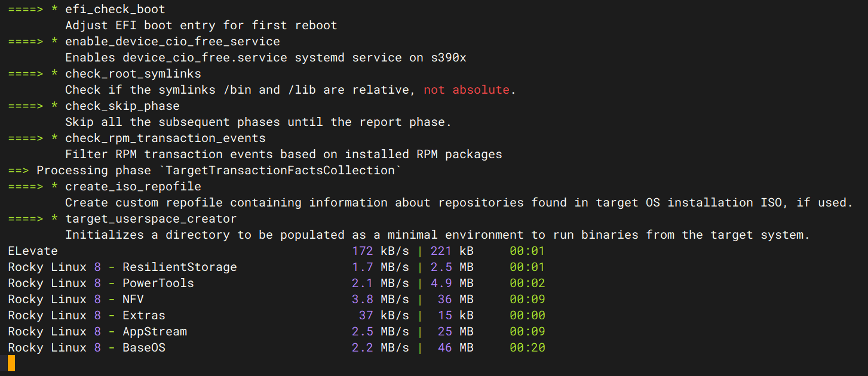This screenshot has height=376, width=868.
Task: Click the orange terminal cursor block
Action: (11, 363)
